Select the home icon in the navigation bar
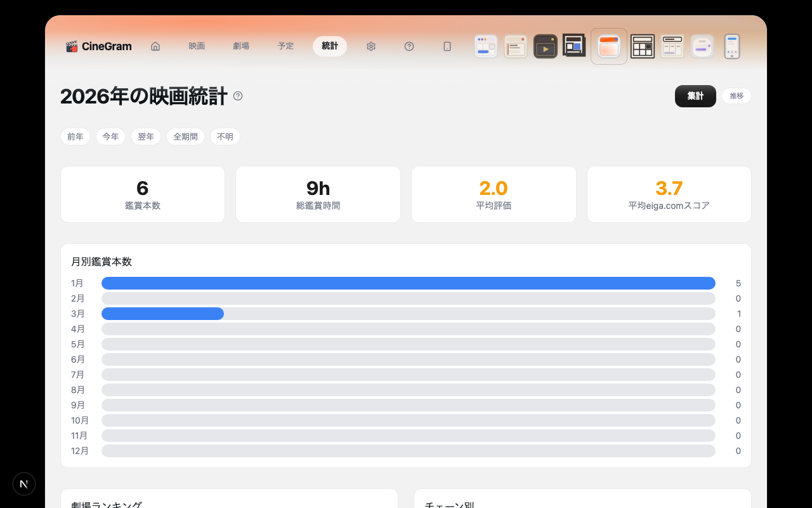This screenshot has height=508, width=812. [155, 46]
